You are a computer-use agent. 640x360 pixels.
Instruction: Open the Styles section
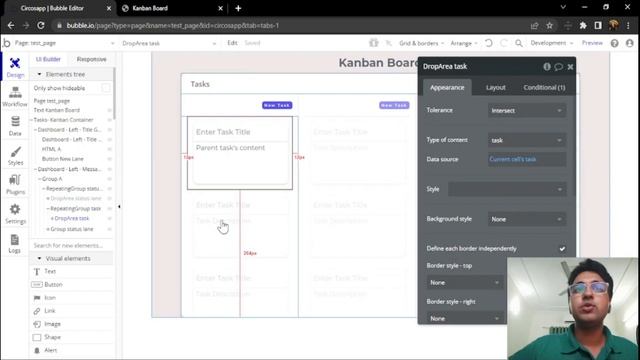15,156
